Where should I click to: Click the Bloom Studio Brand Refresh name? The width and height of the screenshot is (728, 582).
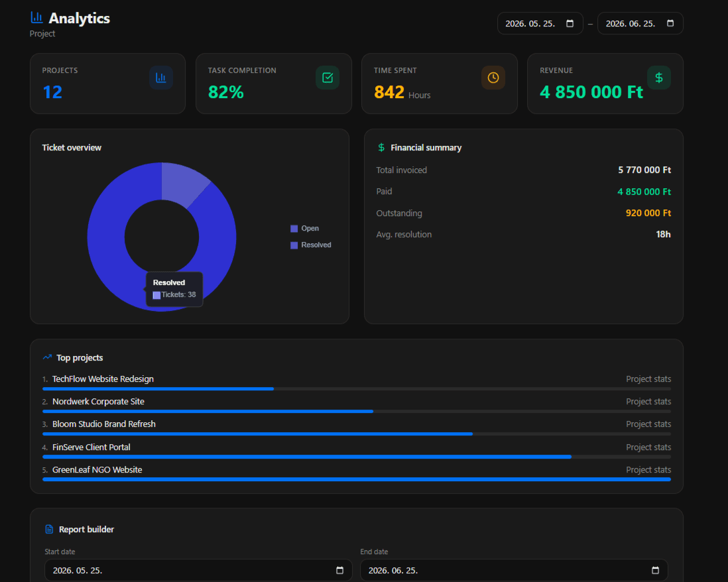point(104,424)
